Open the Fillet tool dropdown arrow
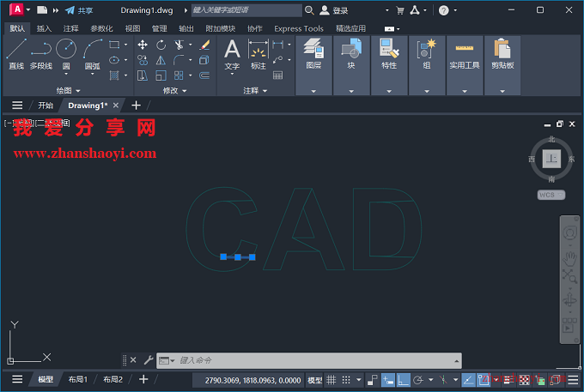Image resolution: width=584 pixels, height=392 pixels. (x=191, y=60)
